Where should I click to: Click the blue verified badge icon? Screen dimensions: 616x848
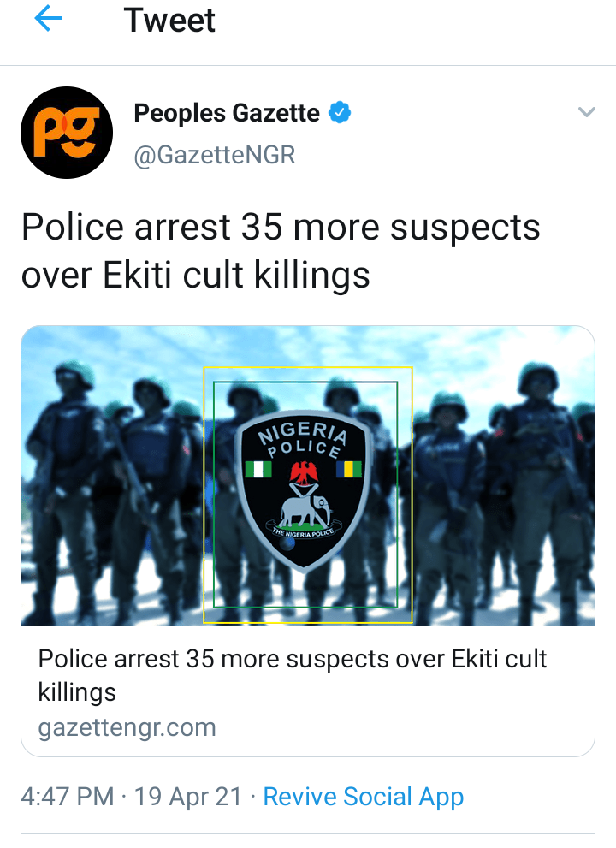pyautogui.click(x=340, y=112)
